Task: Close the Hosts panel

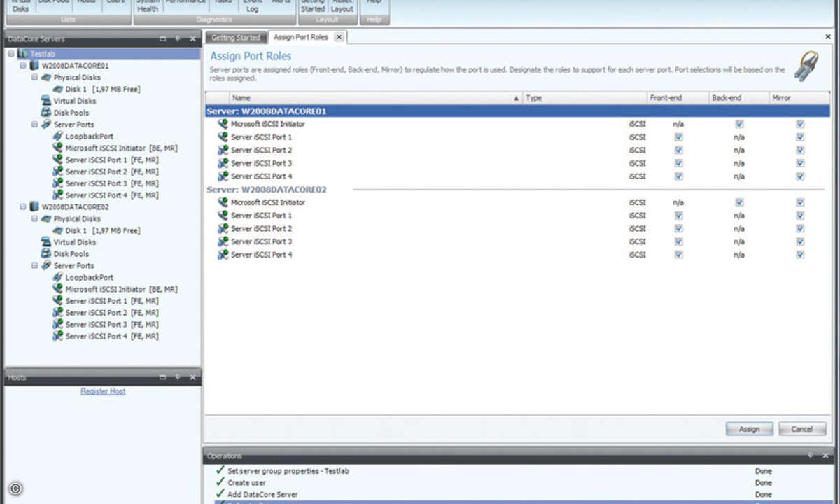Action: 192,377
